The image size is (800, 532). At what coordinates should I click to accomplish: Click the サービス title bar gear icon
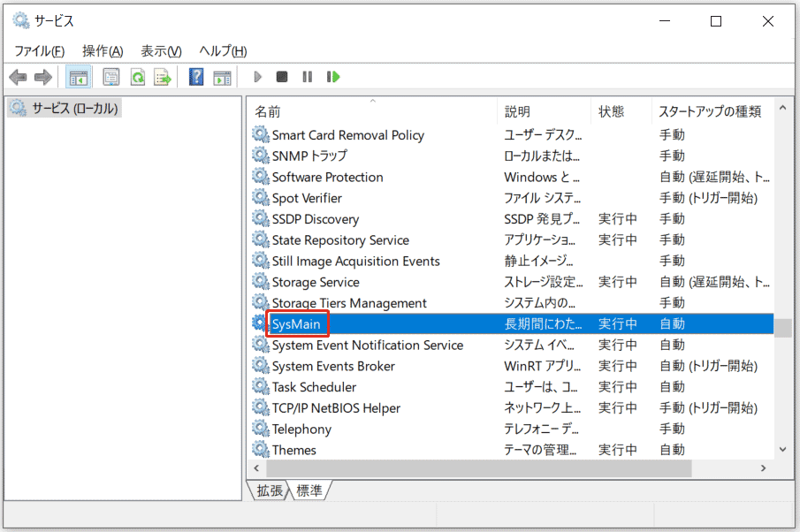21,20
